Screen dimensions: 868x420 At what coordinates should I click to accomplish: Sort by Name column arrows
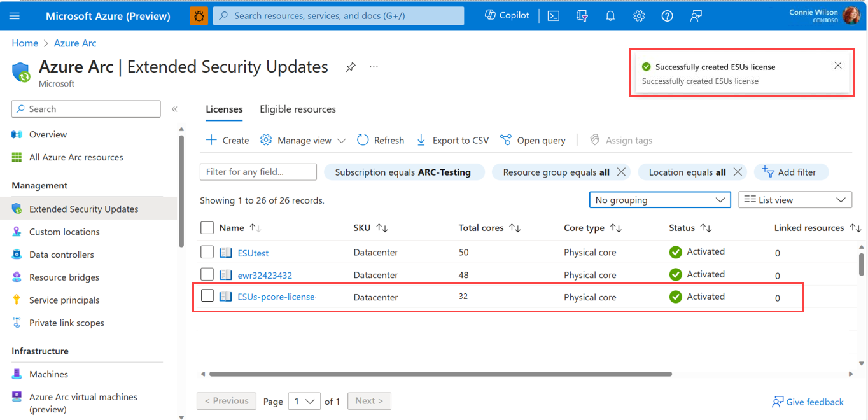click(255, 228)
